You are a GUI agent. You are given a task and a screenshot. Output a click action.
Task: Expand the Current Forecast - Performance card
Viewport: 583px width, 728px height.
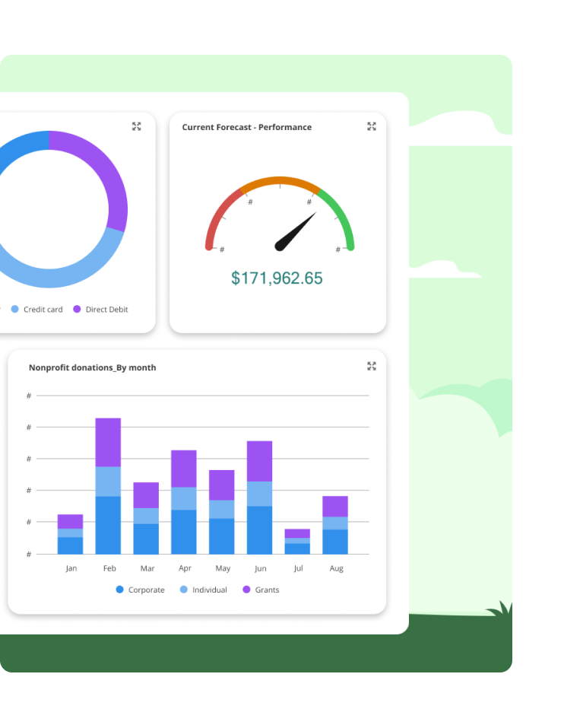pos(372,126)
